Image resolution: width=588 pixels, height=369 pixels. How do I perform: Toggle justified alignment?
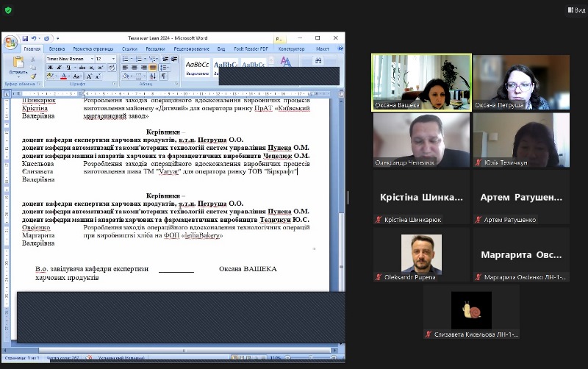pos(153,68)
